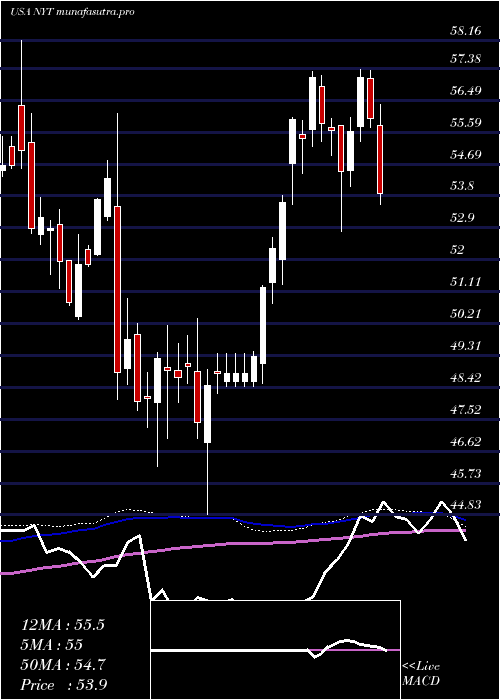This screenshot has height=700, width=500.
Task: Click the 48.42 price axis label
Action: tap(465, 378)
